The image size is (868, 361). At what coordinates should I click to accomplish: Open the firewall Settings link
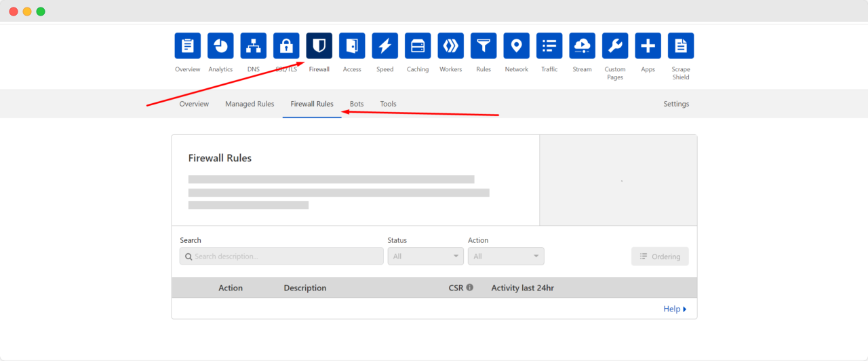point(676,104)
